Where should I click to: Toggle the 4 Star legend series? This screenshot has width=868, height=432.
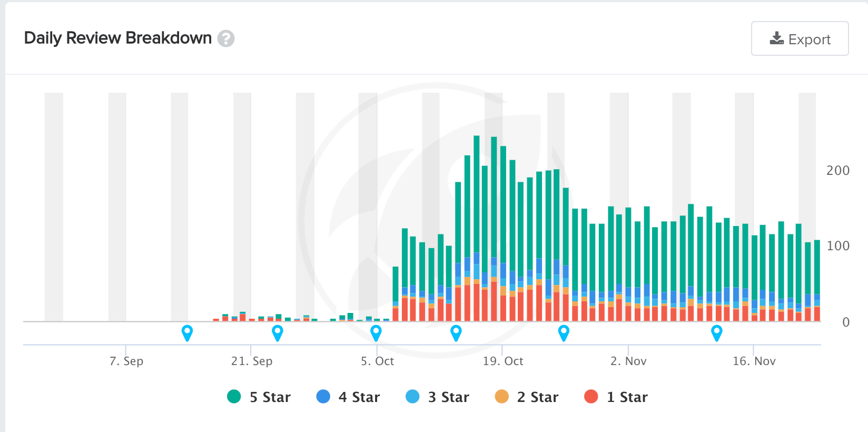coord(348,397)
